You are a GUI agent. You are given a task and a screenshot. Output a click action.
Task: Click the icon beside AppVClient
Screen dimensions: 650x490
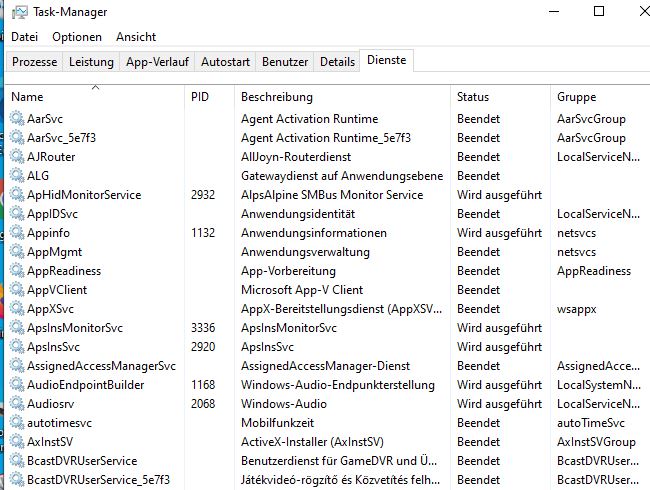(17, 290)
